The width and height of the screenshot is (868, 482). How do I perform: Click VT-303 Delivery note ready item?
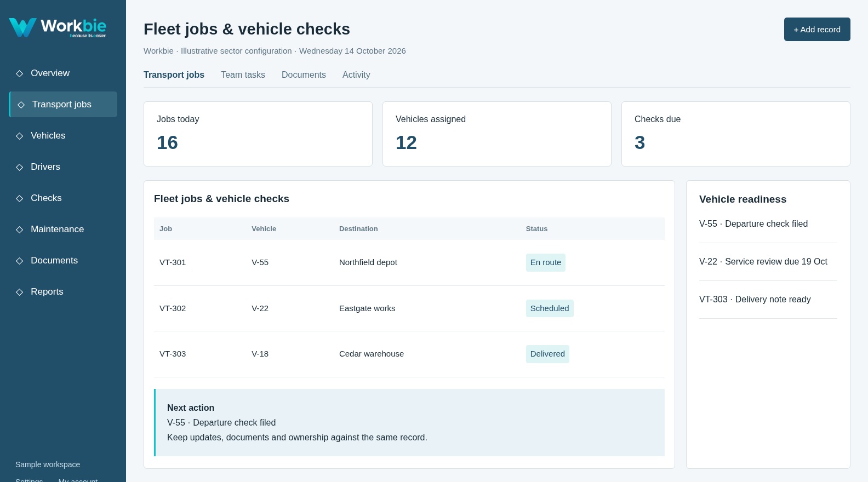755,300
